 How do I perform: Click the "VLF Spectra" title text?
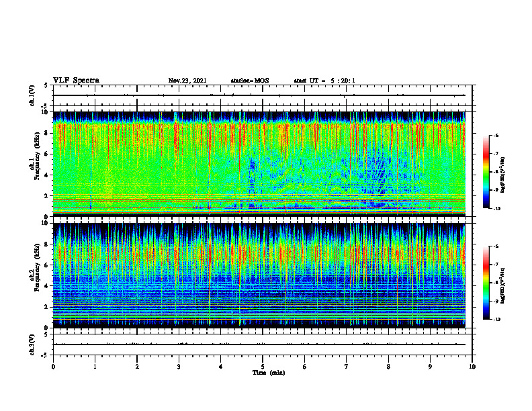pyautogui.click(x=76, y=81)
